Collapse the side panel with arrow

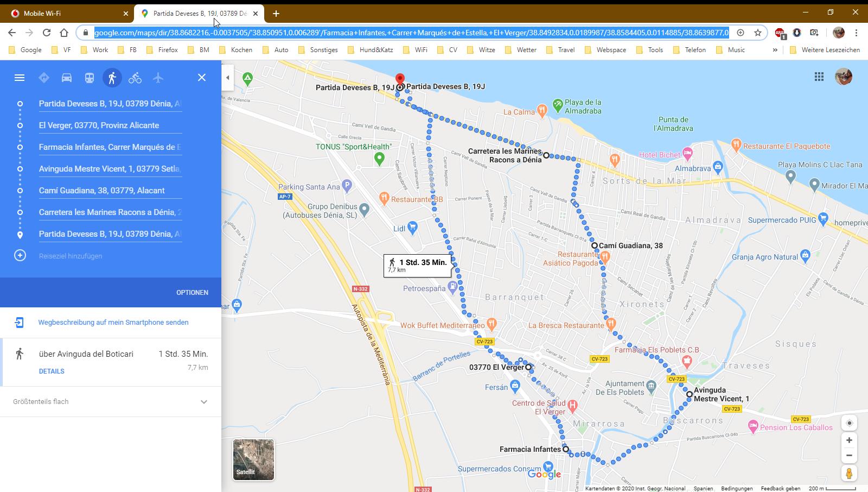228,78
